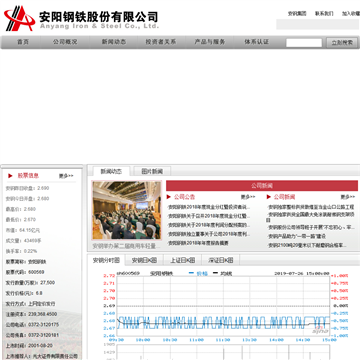Select the 上证日K图 chart tab
Screen dimensions: 360x360
tap(182, 260)
